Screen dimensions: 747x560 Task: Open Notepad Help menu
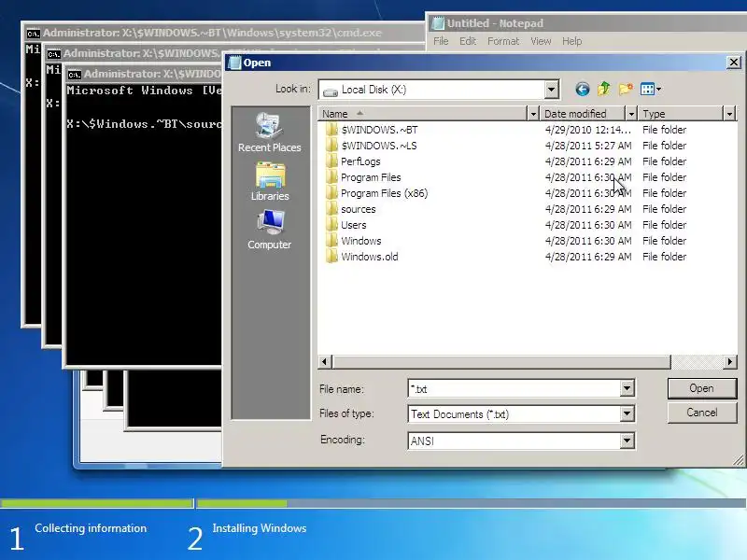[571, 41]
